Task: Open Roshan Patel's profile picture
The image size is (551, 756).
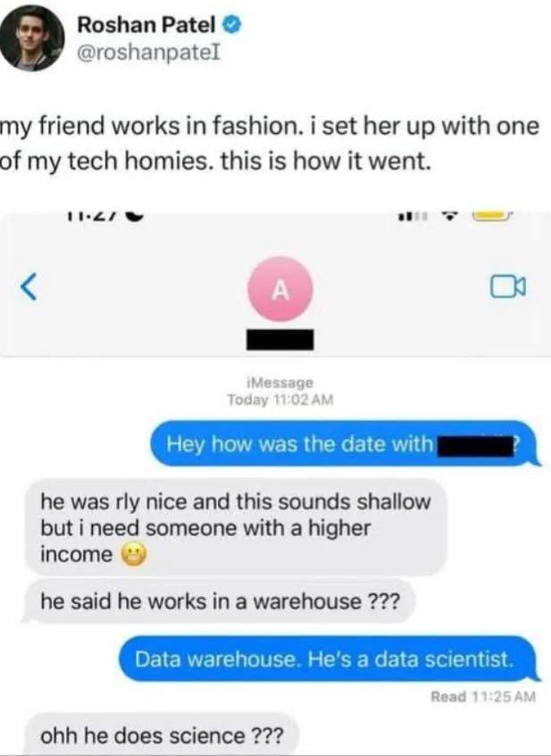Action: (32, 38)
